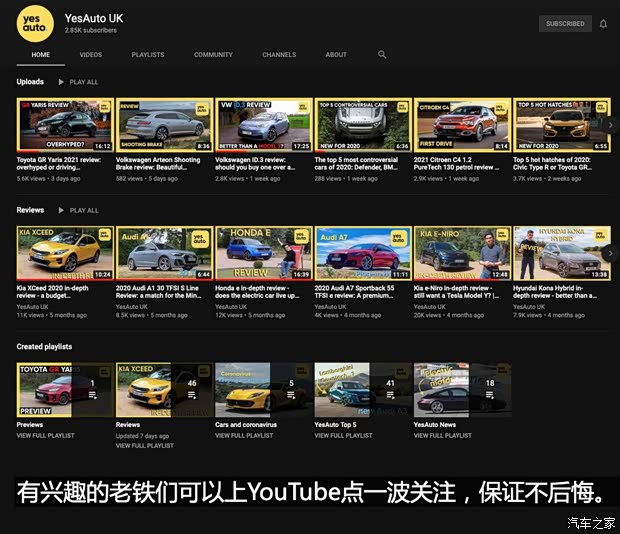
Task: Toggle the SUBSCRIBED button
Action: 565,24
